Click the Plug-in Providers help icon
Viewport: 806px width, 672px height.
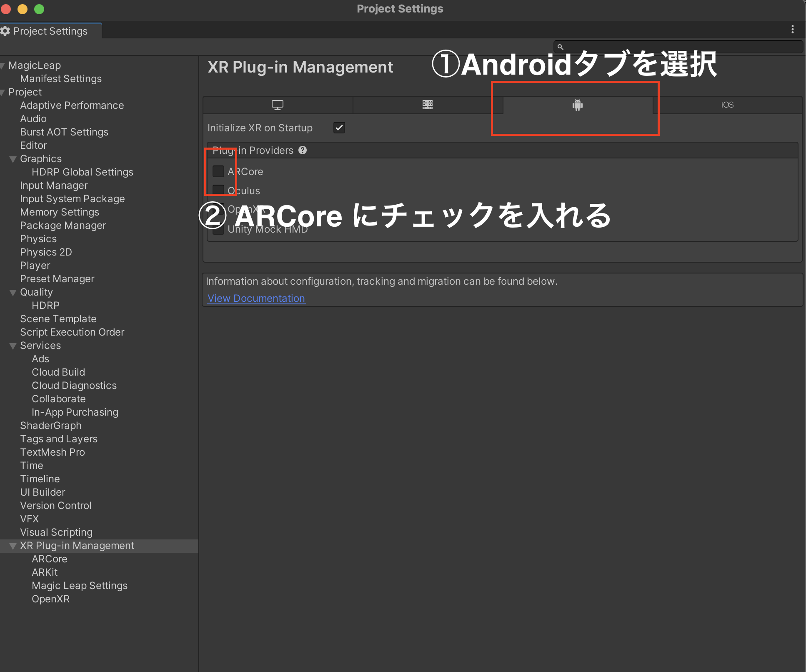point(303,150)
